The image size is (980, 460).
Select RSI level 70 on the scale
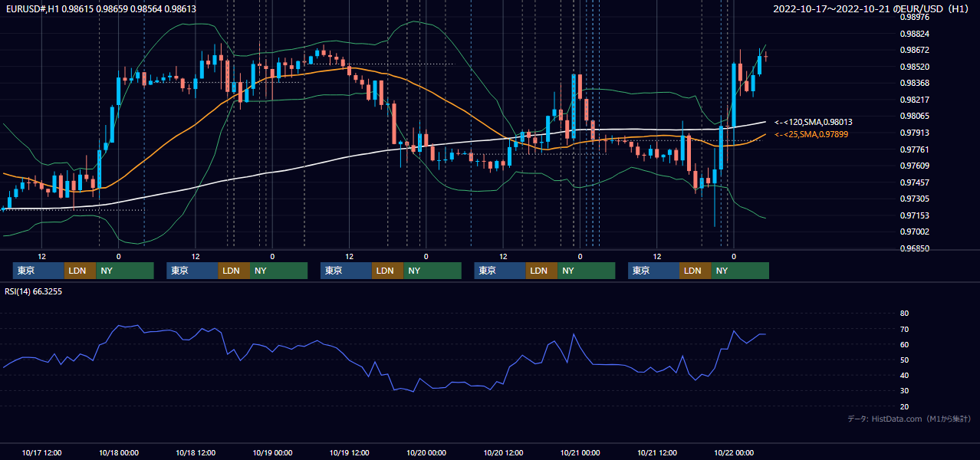coord(904,329)
